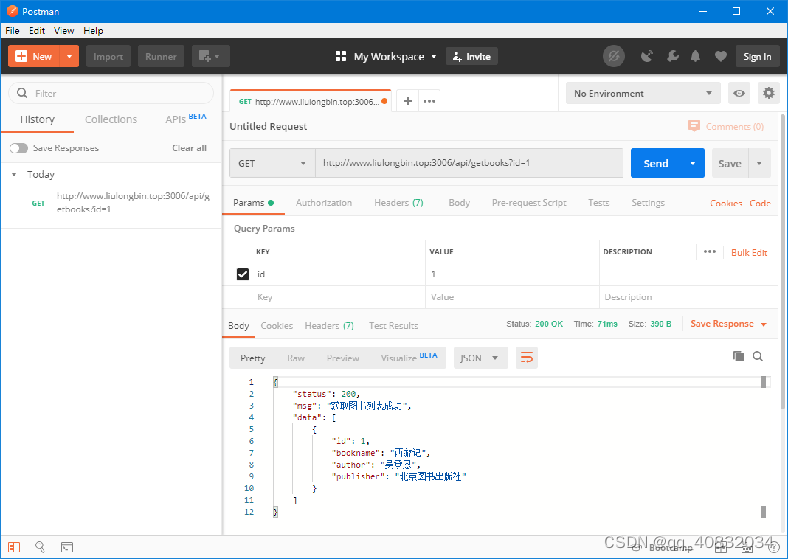789x560 pixels.
Task: Click the sync status icon
Action: tap(614, 56)
